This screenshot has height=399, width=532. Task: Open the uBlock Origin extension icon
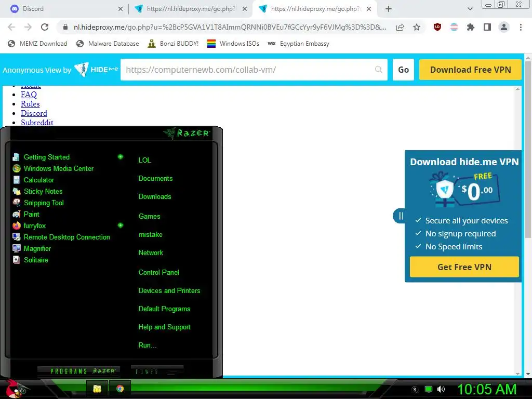pos(437,27)
